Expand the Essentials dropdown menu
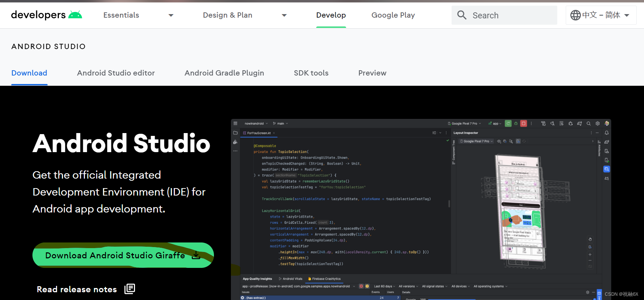644x300 pixels. coord(171,15)
